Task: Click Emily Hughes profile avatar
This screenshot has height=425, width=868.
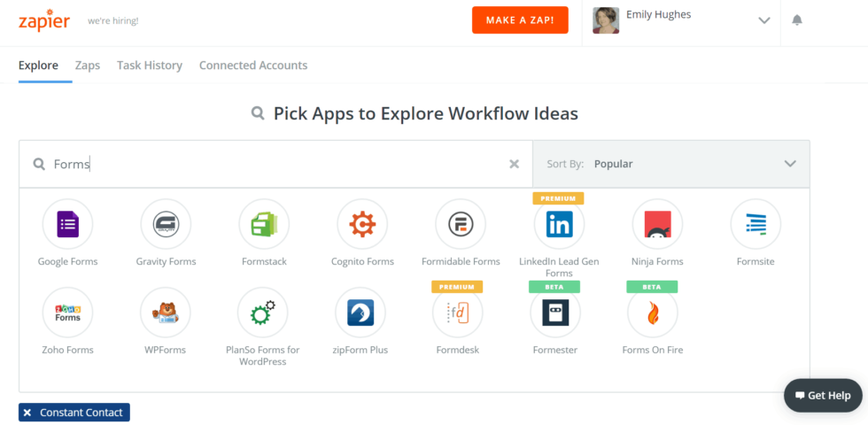Action: pyautogui.click(x=606, y=20)
